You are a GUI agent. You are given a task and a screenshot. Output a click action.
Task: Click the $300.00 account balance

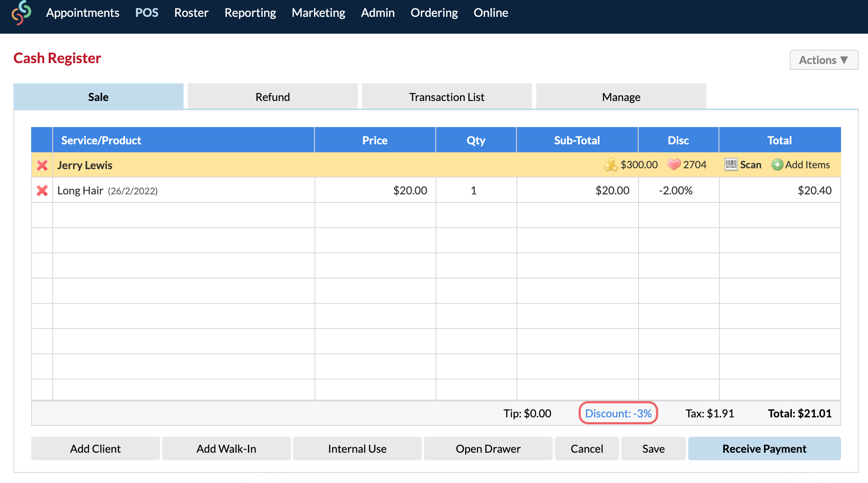click(x=639, y=165)
